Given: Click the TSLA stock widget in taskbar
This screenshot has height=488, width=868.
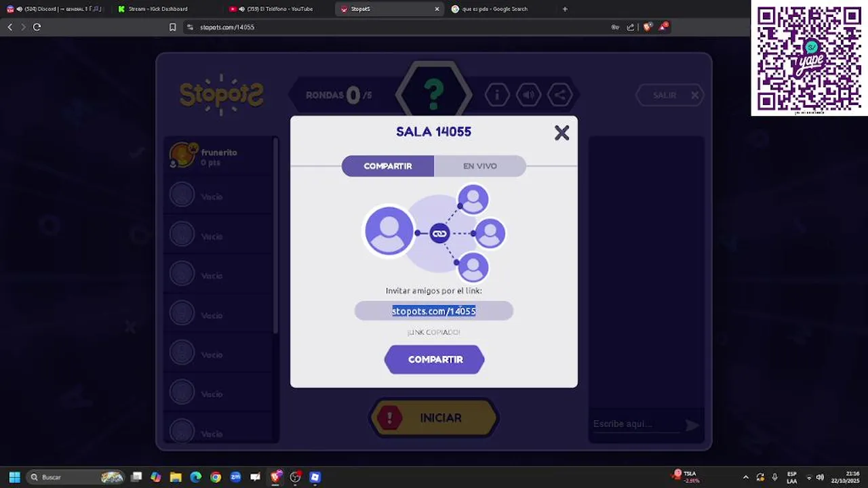Looking at the screenshot, I should coord(685,476).
